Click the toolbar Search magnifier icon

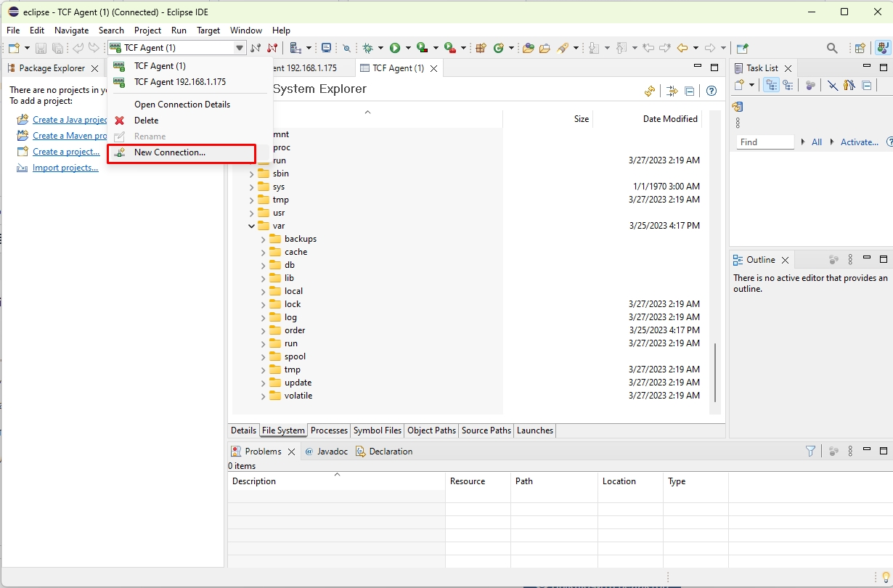(x=832, y=48)
